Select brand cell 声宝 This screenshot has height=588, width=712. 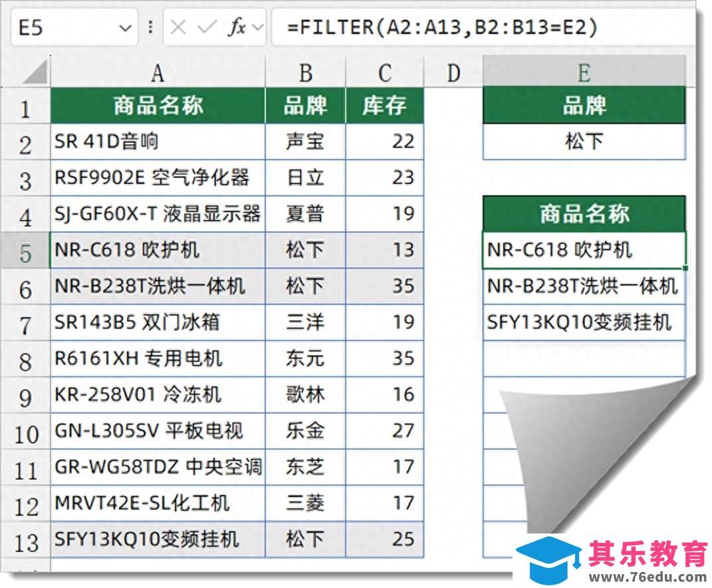[305, 142]
